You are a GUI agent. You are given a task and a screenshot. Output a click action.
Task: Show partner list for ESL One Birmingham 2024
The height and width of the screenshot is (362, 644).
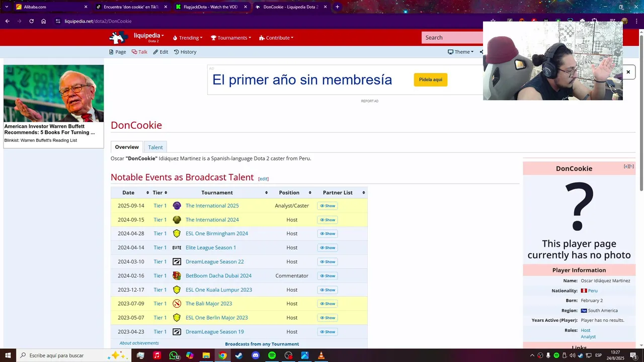coord(328,234)
